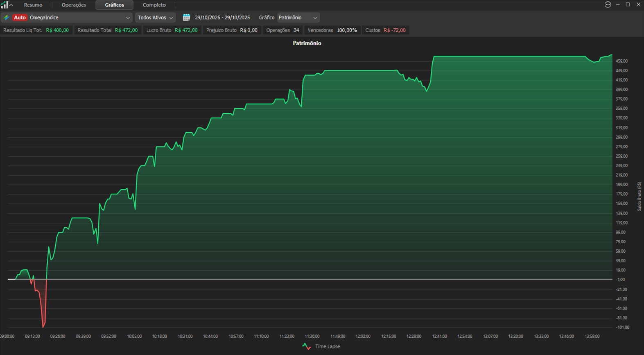
Task: Open the Resumo tab
Action: click(x=33, y=5)
